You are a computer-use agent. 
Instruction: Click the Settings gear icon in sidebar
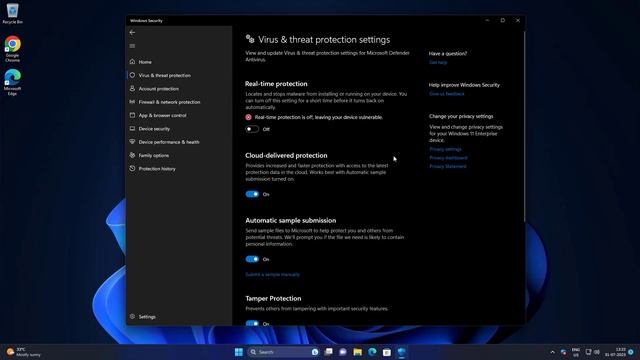coord(132,316)
